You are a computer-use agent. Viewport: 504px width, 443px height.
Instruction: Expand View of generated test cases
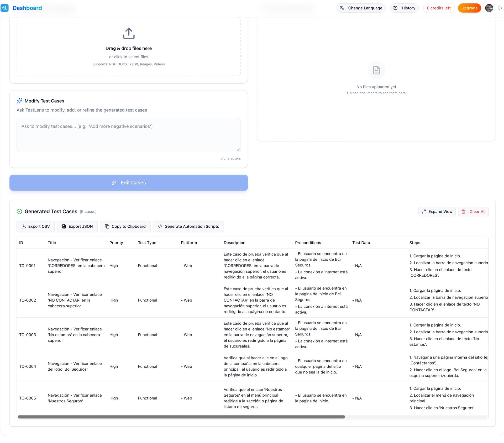click(x=437, y=212)
